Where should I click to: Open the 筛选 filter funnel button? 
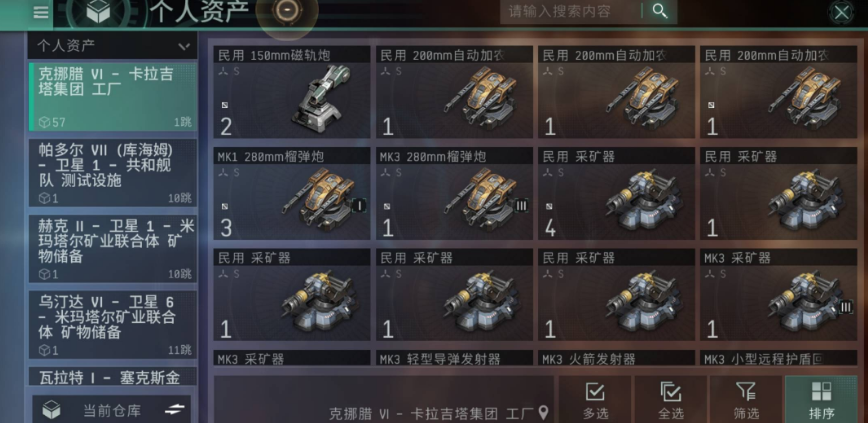[746, 400]
